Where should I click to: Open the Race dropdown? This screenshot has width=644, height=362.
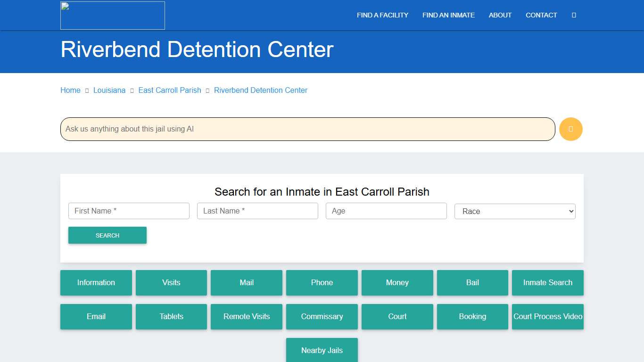pos(514,211)
